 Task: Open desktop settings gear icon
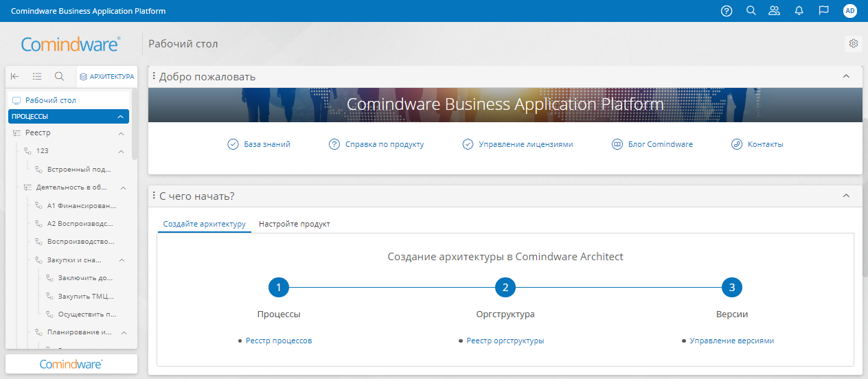[x=854, y=43]
